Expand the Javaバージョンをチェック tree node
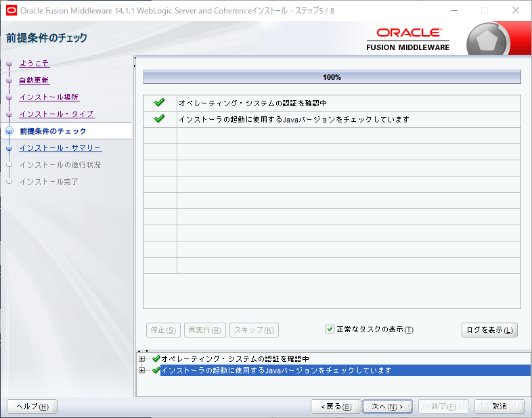This screenshot has width=532, height=418. 142,370
